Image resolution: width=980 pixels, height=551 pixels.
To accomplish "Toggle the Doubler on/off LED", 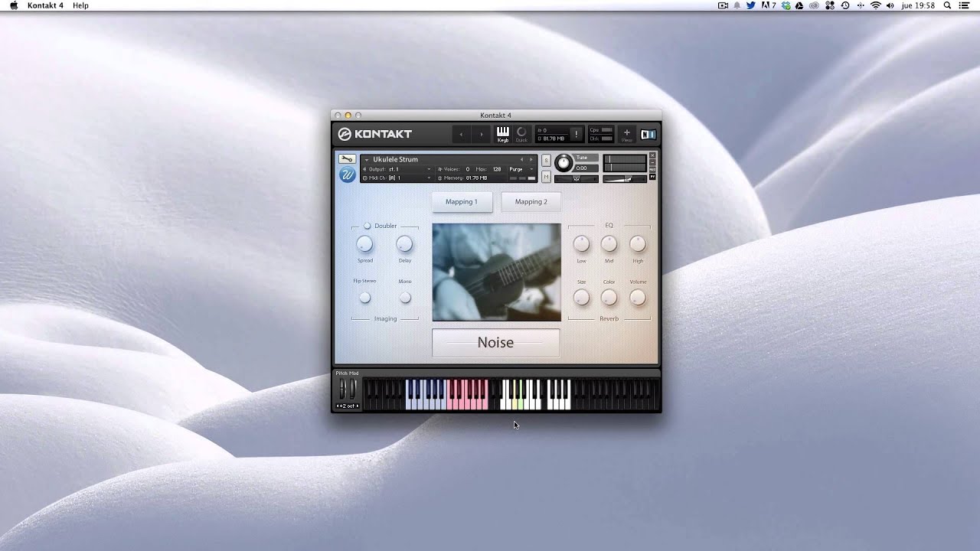I will [x=367, y=226].
